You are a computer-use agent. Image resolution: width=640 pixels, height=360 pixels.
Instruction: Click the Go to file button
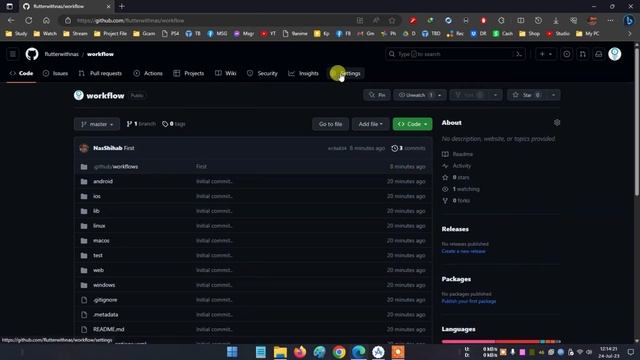tap(331, 124)
